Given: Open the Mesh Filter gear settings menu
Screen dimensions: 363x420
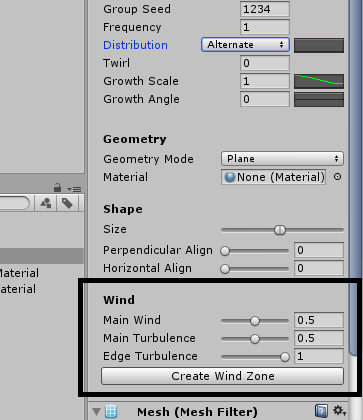Looking at the screenshot, I should [339, 411].
